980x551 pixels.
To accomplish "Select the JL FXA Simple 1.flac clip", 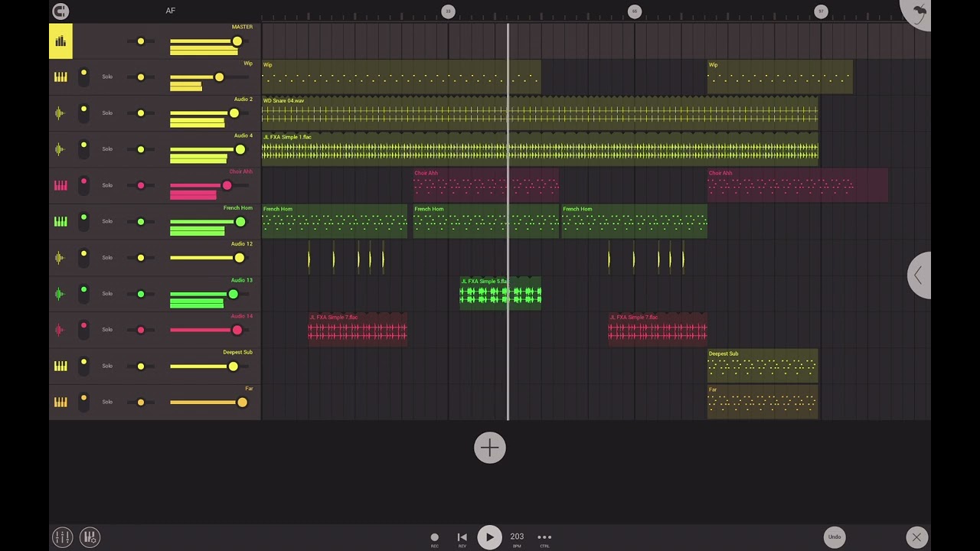I will click(540, 149).
